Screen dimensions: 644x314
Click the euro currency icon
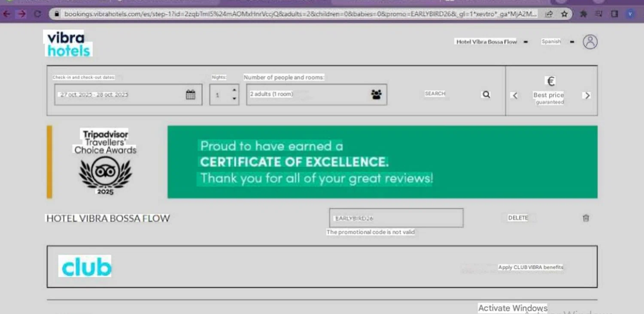tap(550, 81)
